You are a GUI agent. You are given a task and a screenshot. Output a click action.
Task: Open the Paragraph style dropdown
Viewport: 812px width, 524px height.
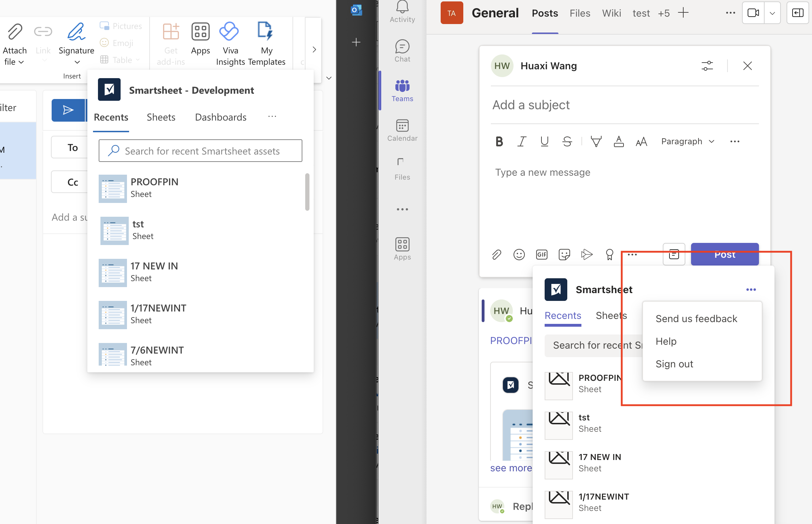click(x=687, y=141)
